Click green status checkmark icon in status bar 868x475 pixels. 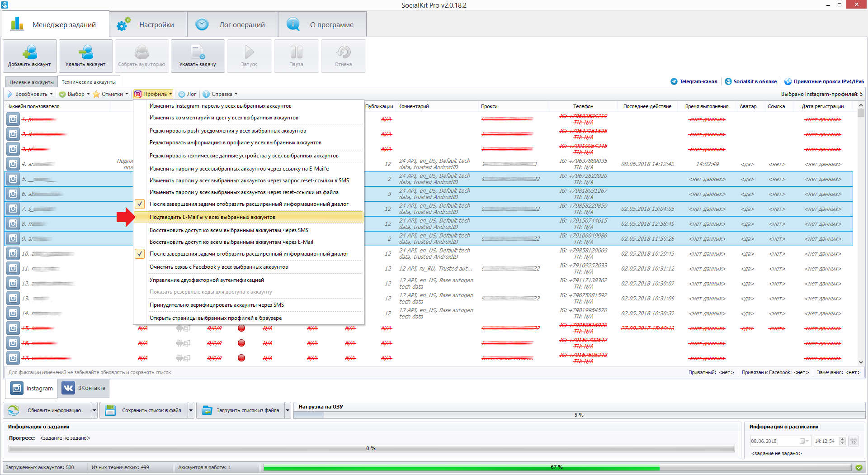(x=859, y=467)
